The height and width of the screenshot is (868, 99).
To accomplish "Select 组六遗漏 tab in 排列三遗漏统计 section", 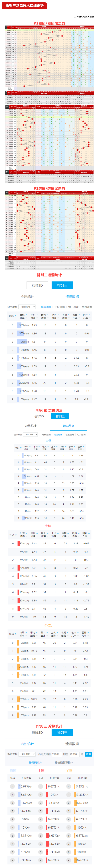I will coord(87,307).
